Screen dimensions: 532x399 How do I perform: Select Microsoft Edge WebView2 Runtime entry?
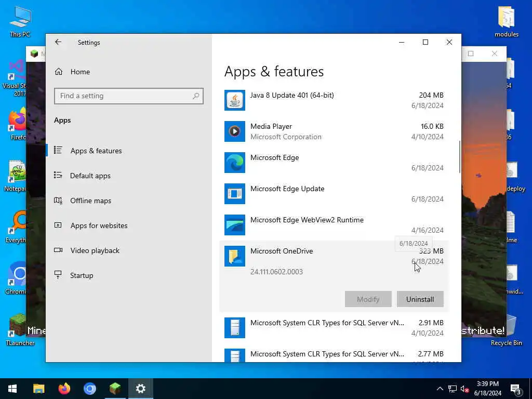point(334,225)
